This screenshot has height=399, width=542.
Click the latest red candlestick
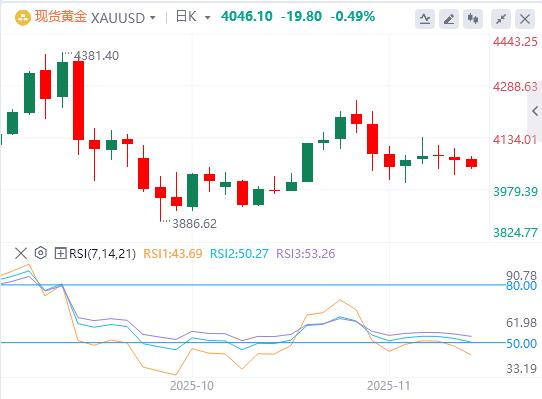coord(471,163)
